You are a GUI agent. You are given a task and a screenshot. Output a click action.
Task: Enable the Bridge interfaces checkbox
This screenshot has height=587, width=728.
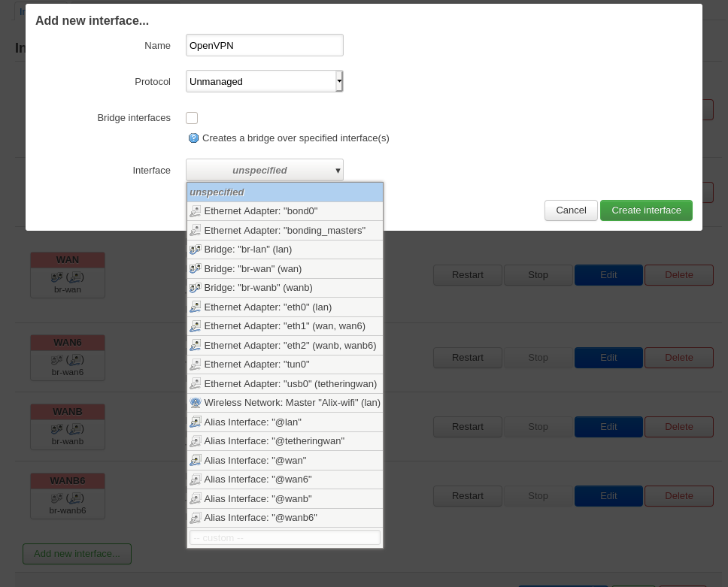(x=192, y=118)
